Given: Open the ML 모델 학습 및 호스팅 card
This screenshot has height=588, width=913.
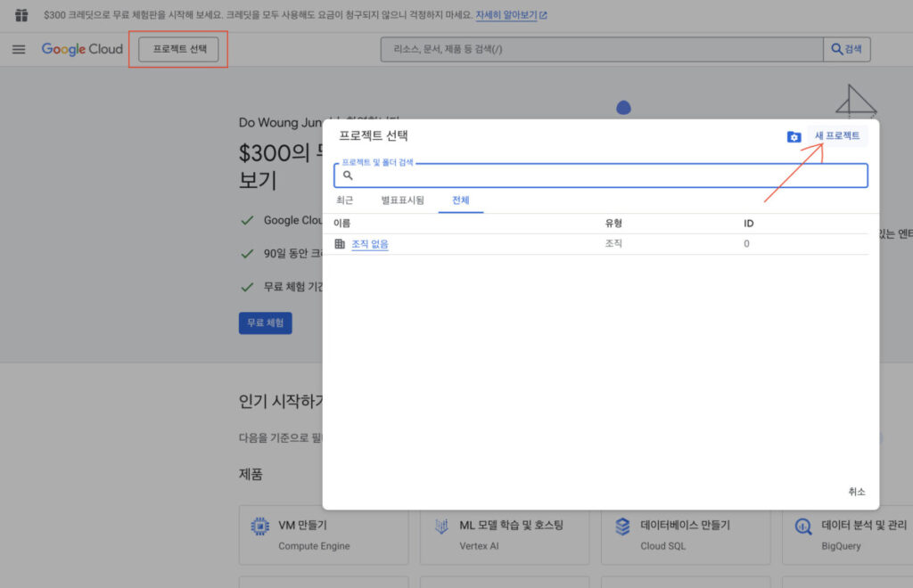Looking at the screenshot, I should [x=505, y=535].
